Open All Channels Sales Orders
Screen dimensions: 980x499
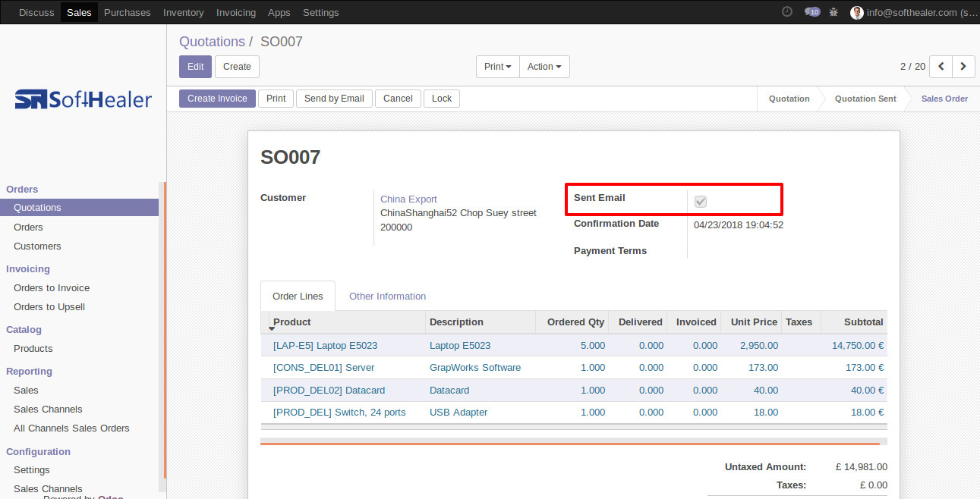click(71, 428)
